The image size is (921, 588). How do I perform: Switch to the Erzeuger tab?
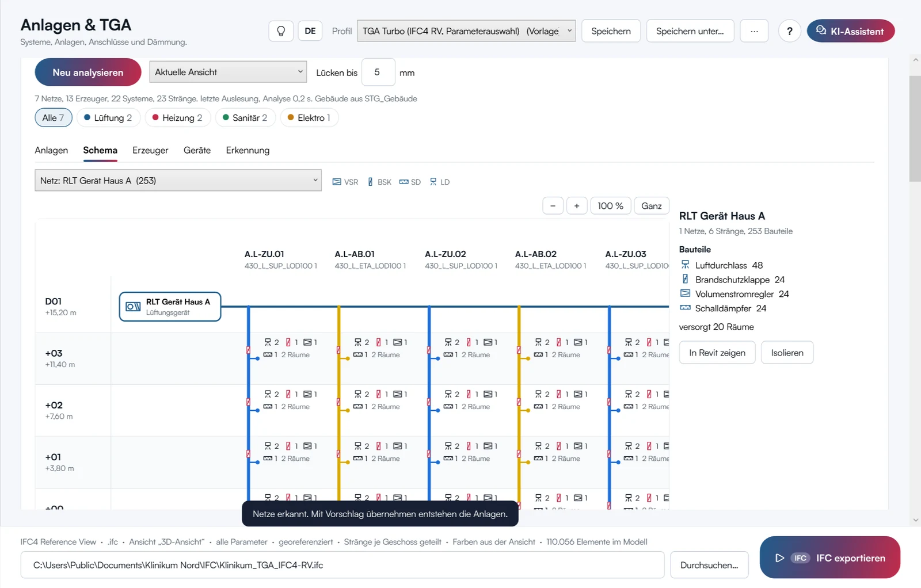coord(150,150)
